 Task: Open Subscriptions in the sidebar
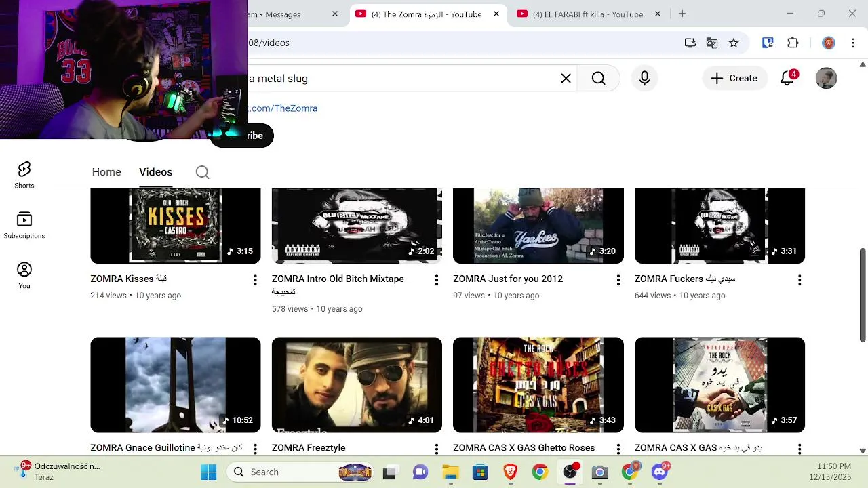pos(24,225)
